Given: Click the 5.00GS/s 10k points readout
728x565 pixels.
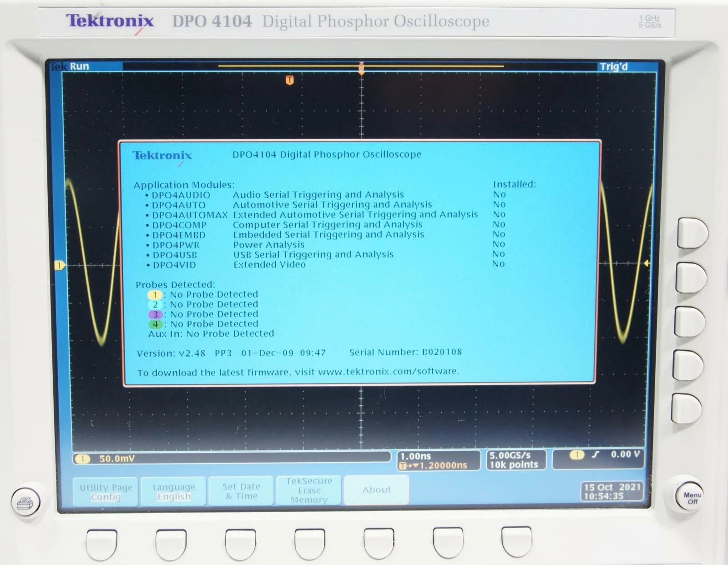Looking at the screenshot, I should (x=516, y=460).
